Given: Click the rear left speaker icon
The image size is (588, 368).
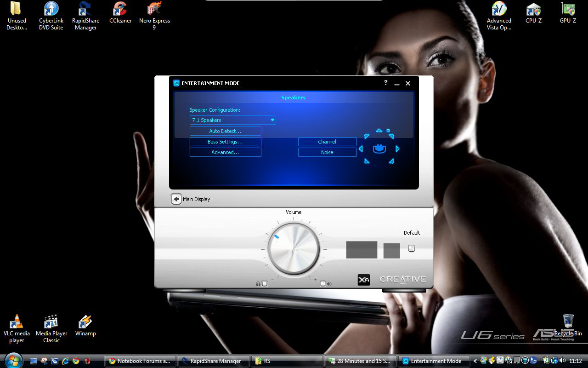Looking at the screenshot, I should [367, 161].
